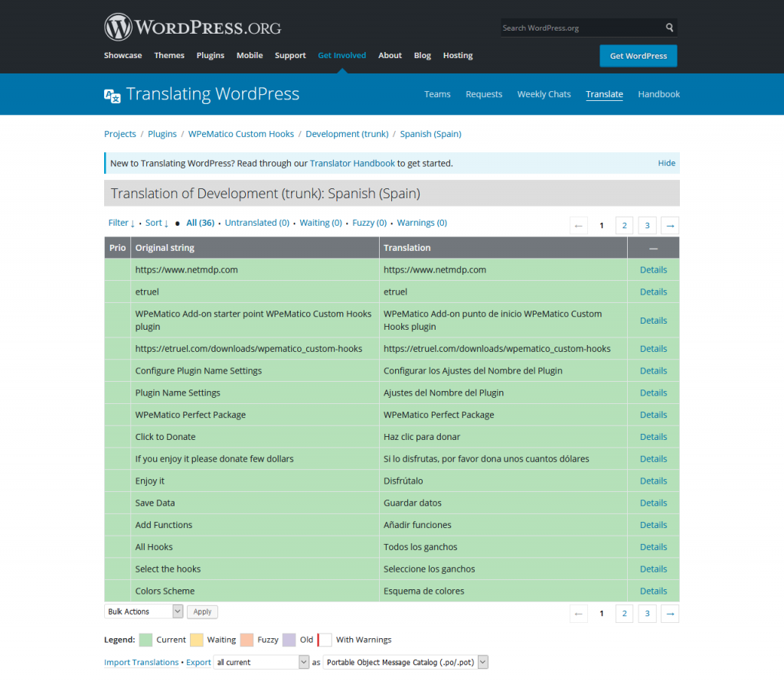The height and width of the screenshot is (681, 784).
Task: Click the Old legend purple swatch
Action: click(289, 640)
